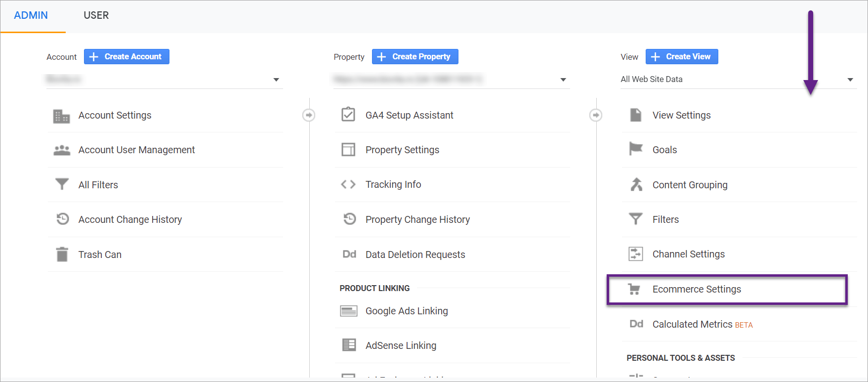Switch to the USER tab
Screen dimensions: 868x382
pyautogui.click(x=96, y=15)
